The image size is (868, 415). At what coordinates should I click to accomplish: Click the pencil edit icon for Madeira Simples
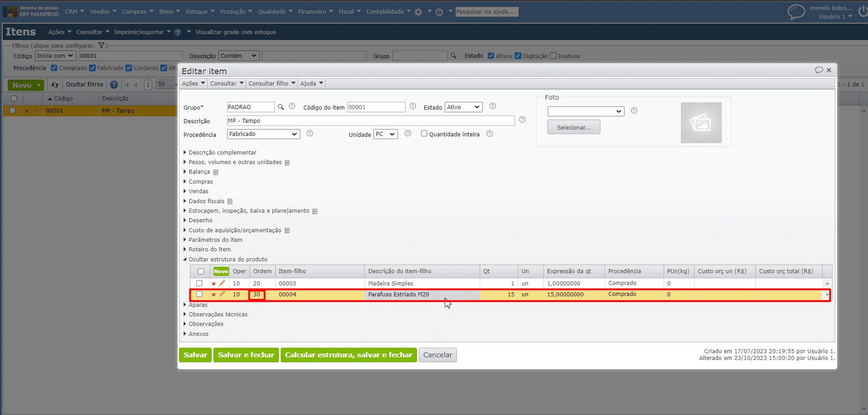pyautogui.click(x=222, y=283)
